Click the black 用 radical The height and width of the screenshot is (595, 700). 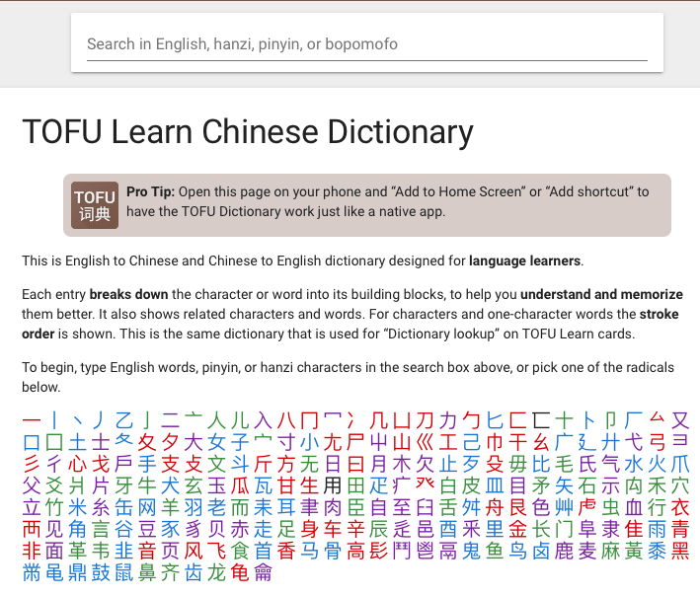click(x=333, y=485)
